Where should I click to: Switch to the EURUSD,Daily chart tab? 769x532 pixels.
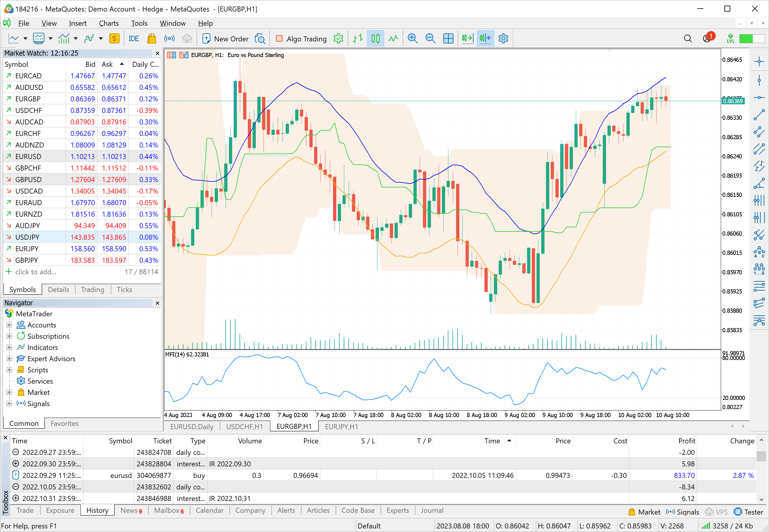192,427
